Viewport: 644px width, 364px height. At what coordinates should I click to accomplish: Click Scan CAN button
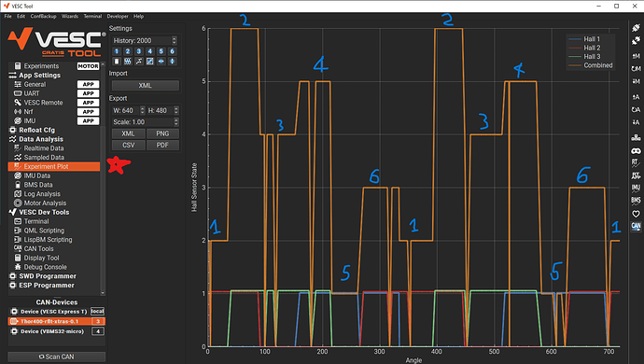[57, 357]
